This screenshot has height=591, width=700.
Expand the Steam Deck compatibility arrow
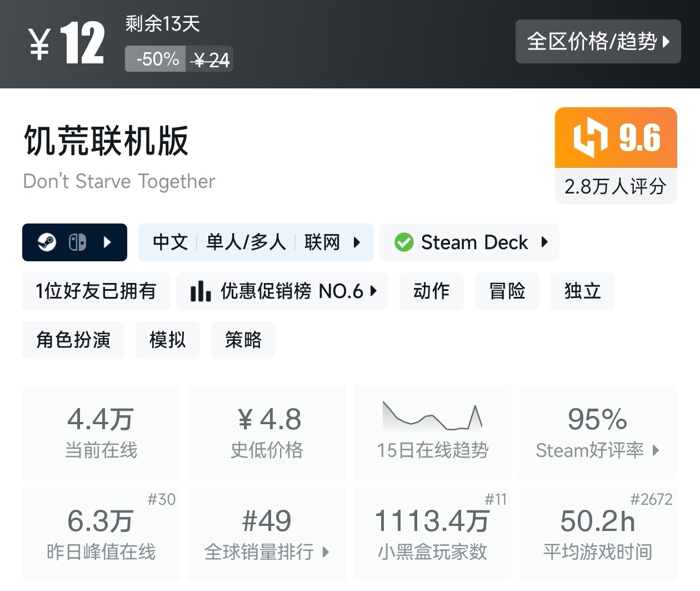tap(544, 242)
